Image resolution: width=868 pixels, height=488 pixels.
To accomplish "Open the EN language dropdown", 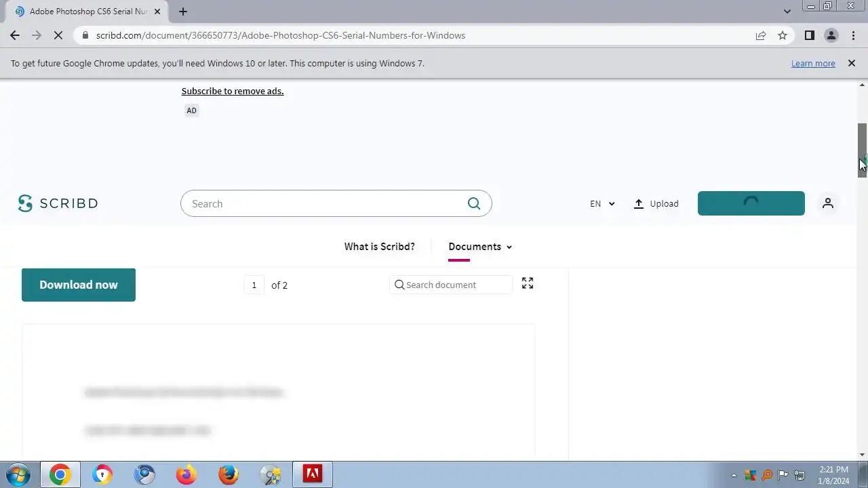I will point(602,203).
